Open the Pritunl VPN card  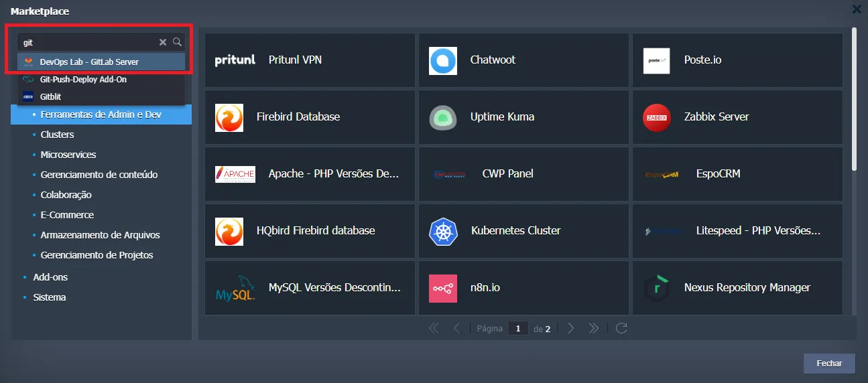tap(310, 60)
